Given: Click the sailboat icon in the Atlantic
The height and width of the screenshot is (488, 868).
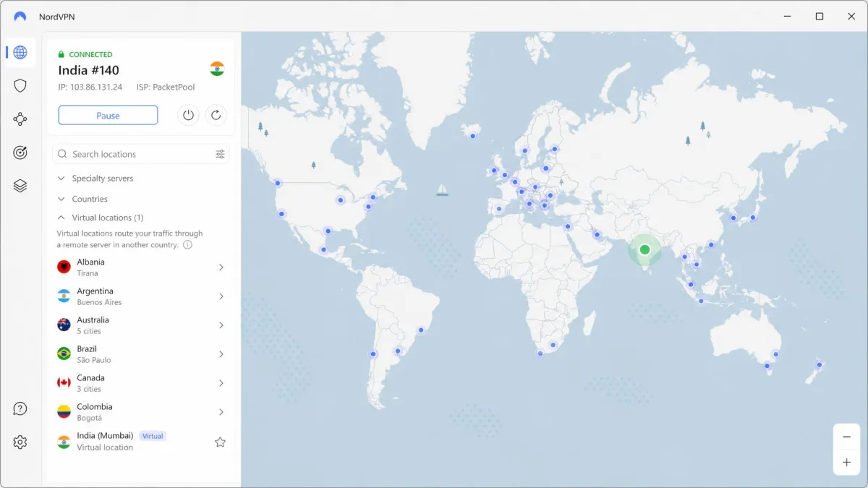Looking at the screenshot, I should tap(442, 190).
